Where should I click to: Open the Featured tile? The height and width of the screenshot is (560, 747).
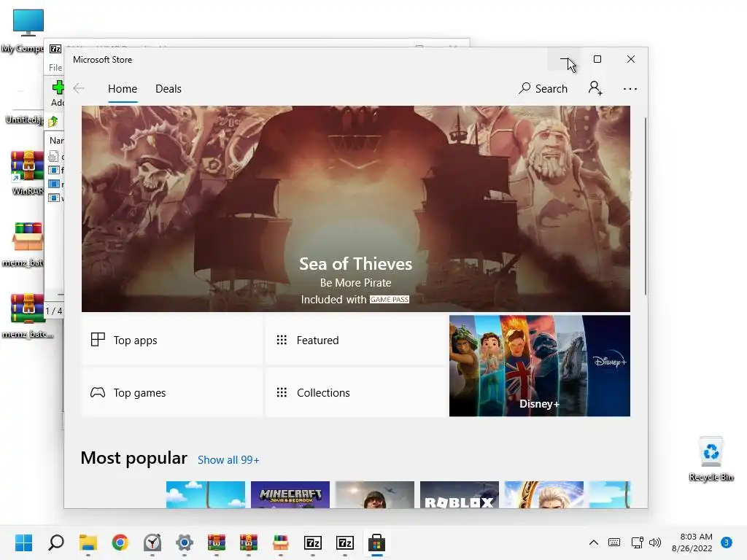[x=355, y=340]
